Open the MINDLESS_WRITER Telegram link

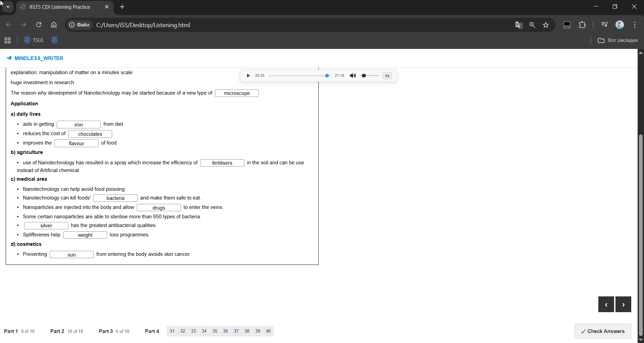pyautogui.click(x=35, y=58)
